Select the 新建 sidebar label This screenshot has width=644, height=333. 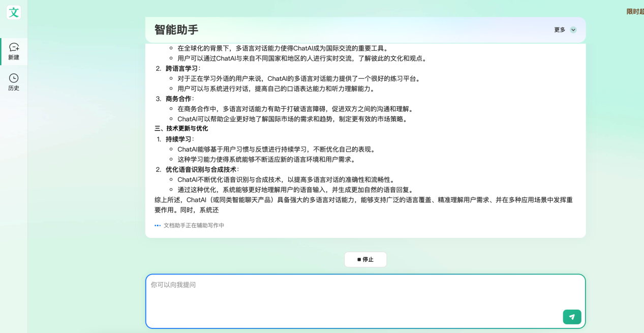pyautogui.click(x=14, y=57)
